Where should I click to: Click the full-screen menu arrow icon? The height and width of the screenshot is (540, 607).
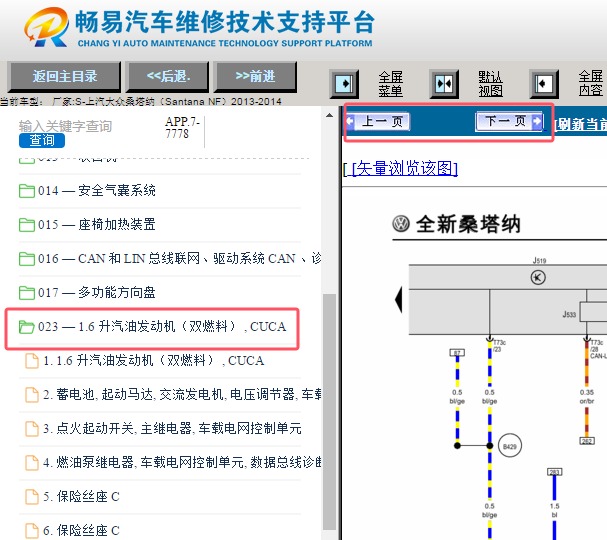[344, 84]
